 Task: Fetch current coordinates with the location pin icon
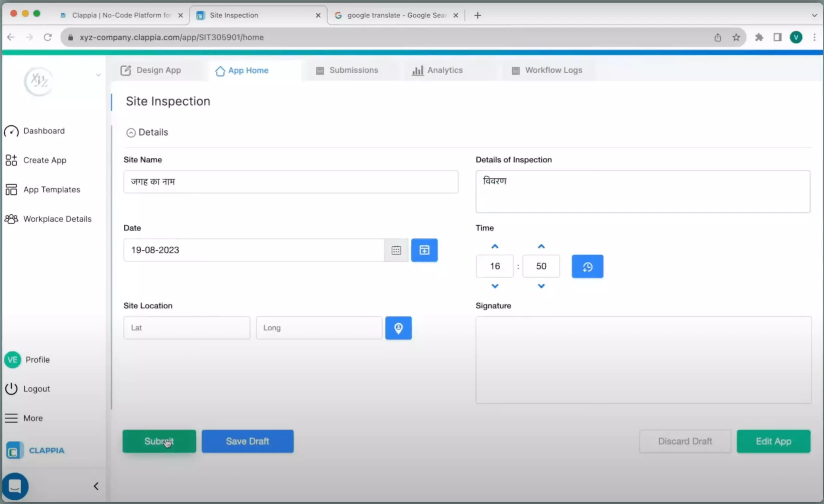[x=398, y=328]
